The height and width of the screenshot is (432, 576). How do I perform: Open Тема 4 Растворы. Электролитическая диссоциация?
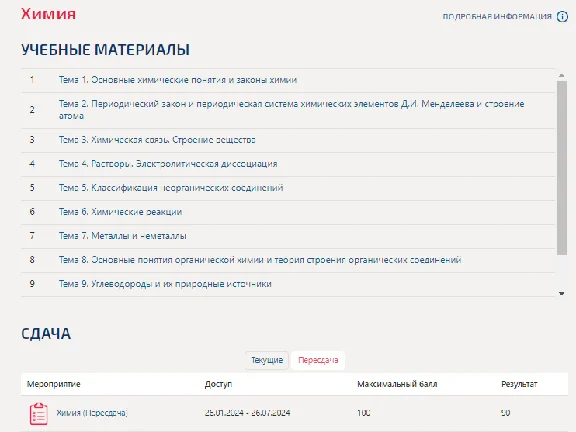click(168, 164)
